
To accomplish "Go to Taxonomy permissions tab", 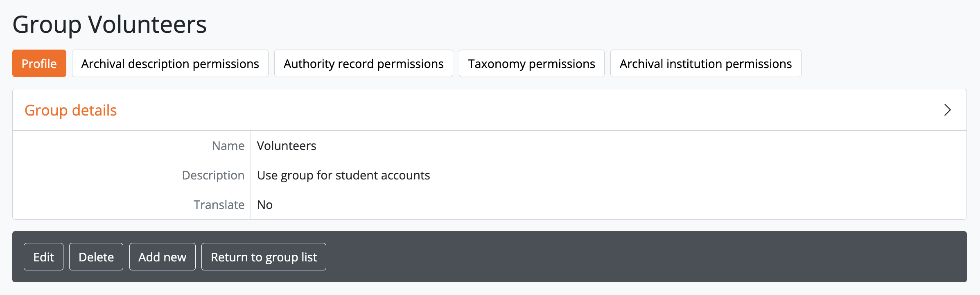I will coord(531,64).
